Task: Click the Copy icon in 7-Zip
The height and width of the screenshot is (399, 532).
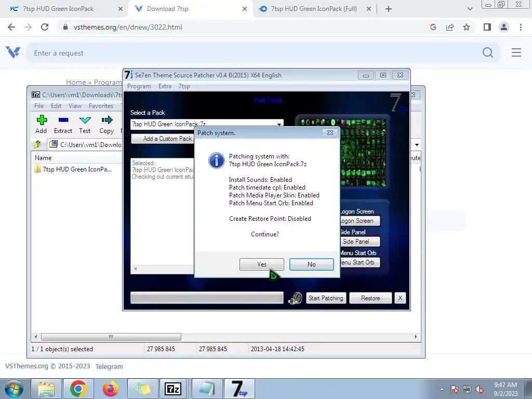Action: [x=107, y=124]
